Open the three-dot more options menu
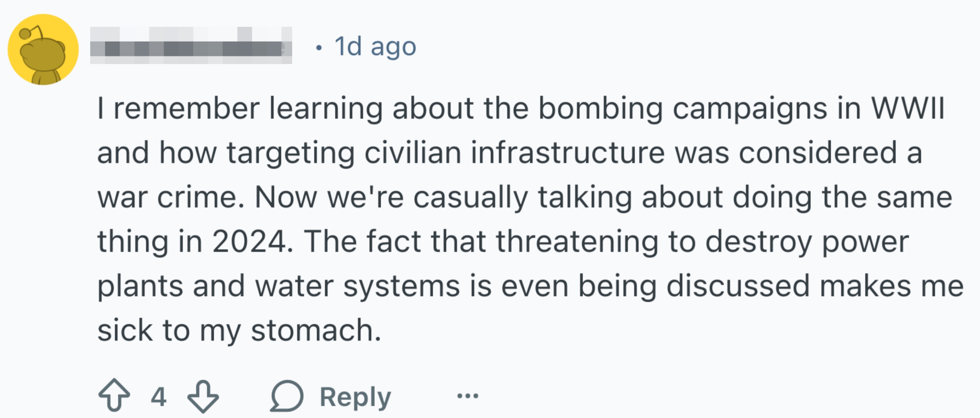Viewport: 980px width, 418px height. pyautogui.click(x=468, y=396)
